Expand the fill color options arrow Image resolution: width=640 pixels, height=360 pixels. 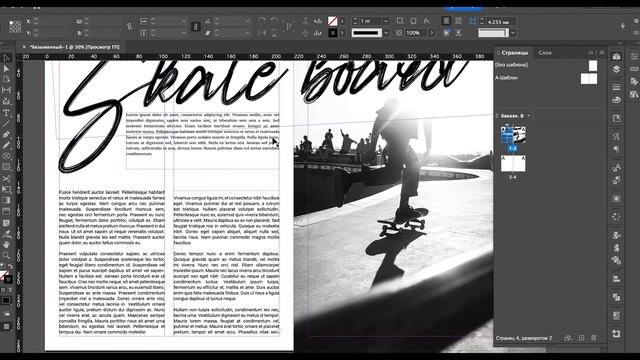(x=342, y=21)
